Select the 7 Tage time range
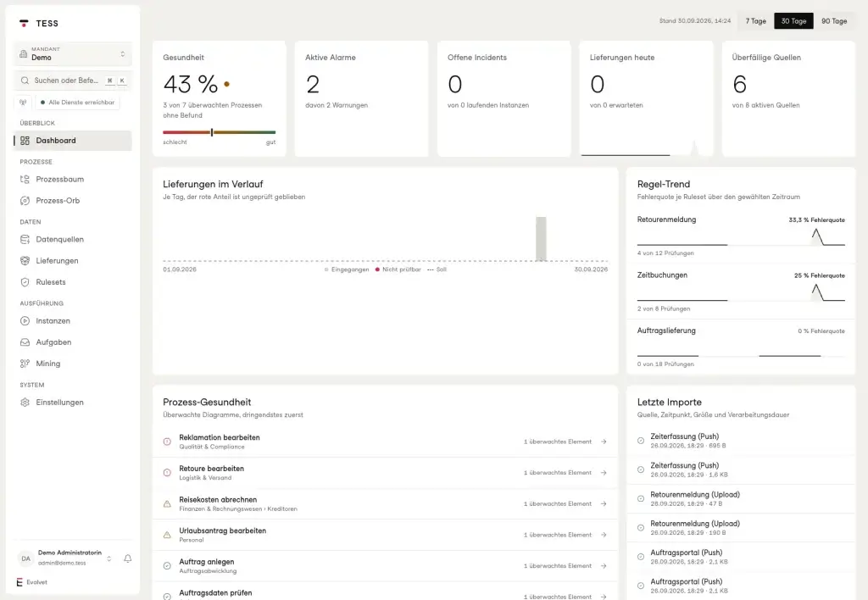 coord(755,21)
